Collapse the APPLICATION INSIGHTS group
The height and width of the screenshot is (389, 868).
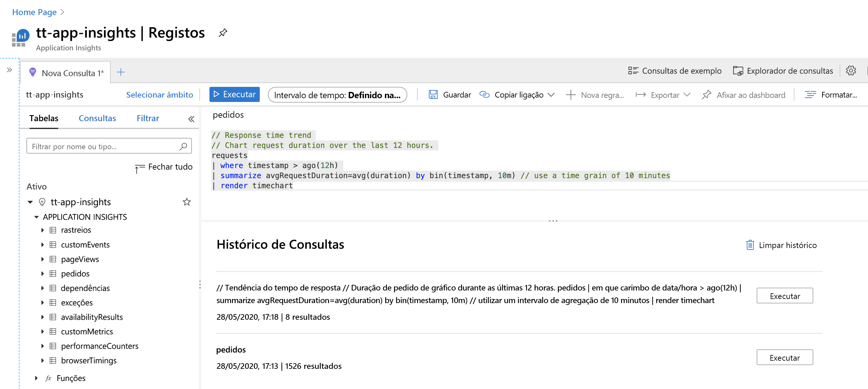tap(36, 217)
